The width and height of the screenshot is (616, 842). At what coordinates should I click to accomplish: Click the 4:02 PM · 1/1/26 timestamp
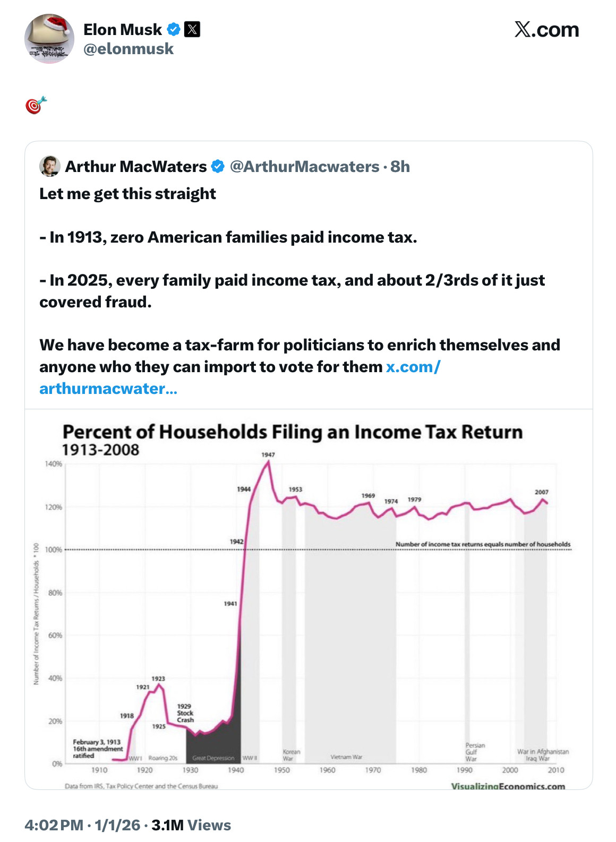(x=82, y=825)
